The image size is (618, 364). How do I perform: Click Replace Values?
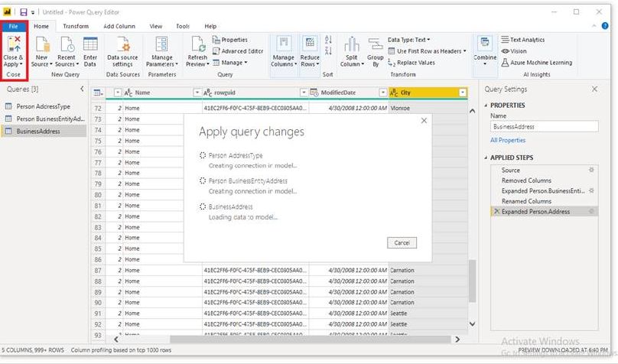(x=411, y=63)
